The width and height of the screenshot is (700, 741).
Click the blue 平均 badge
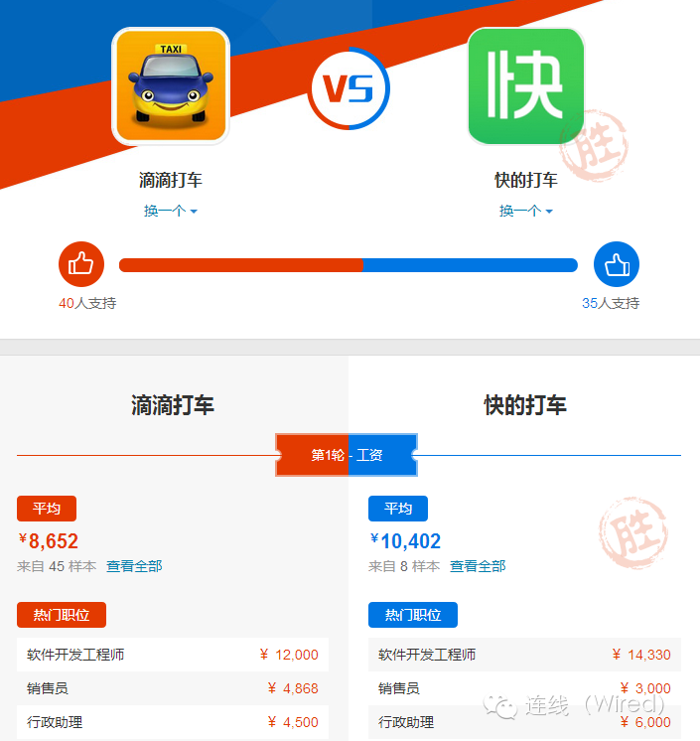pyautogui.click(x=398, y=509)
